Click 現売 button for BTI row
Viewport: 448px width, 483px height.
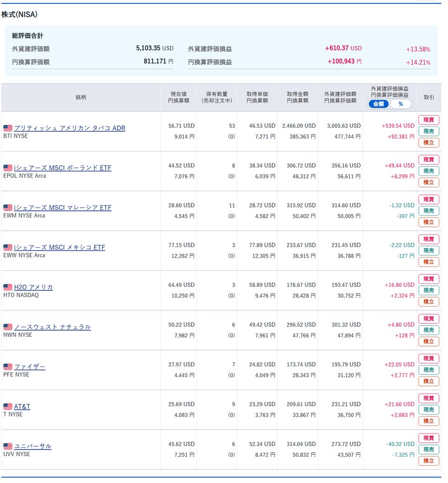coord(429,131)
